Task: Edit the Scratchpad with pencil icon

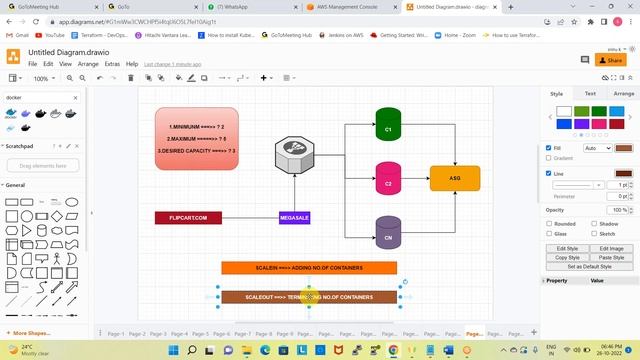Action: click(x=68, y=146)
